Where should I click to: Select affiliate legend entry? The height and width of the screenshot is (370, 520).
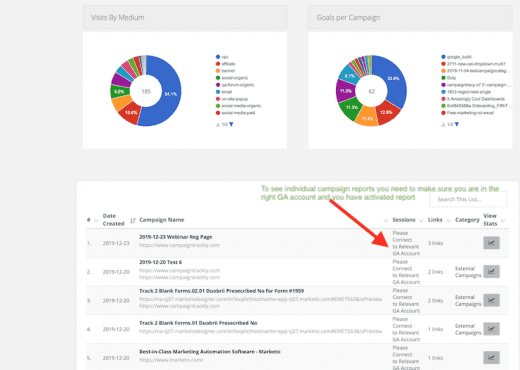click(226, 64)
